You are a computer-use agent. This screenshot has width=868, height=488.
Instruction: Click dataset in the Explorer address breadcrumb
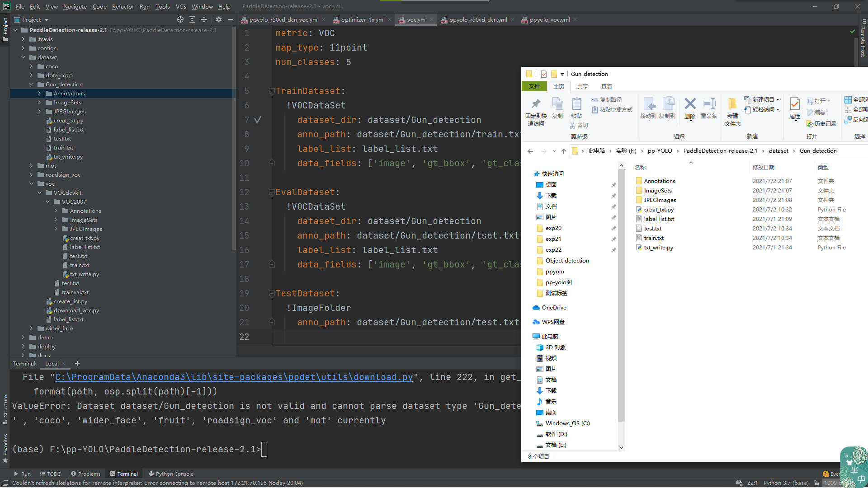coord(778,150)
